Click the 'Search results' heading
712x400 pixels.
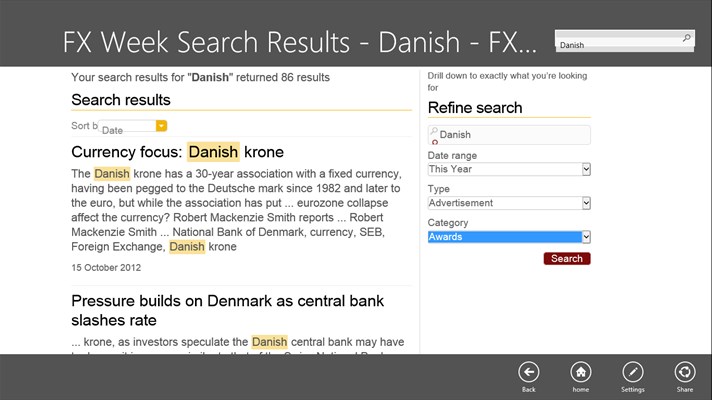pos(121,100)
